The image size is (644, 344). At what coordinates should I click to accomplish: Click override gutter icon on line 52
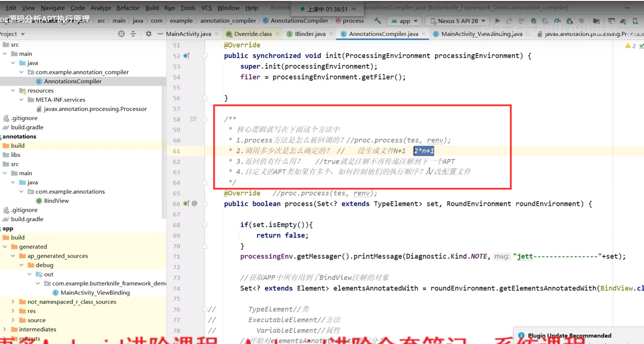pyautogui.click(x=186, y=56)
